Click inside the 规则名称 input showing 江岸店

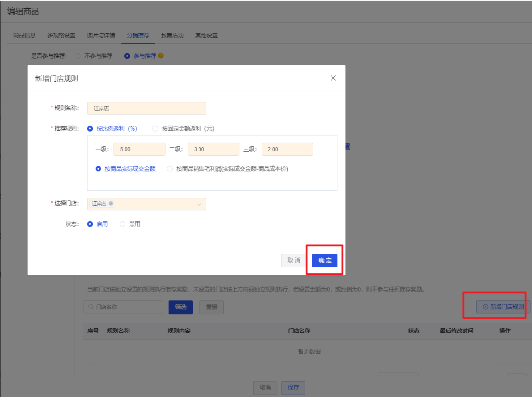(146, 108)
